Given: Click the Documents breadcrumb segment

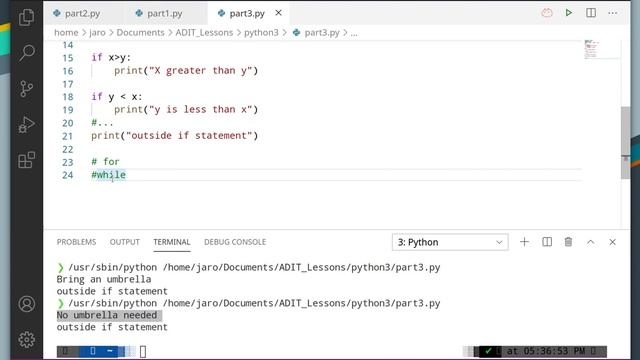Looking at the screenshot, I should click(140, 33).
